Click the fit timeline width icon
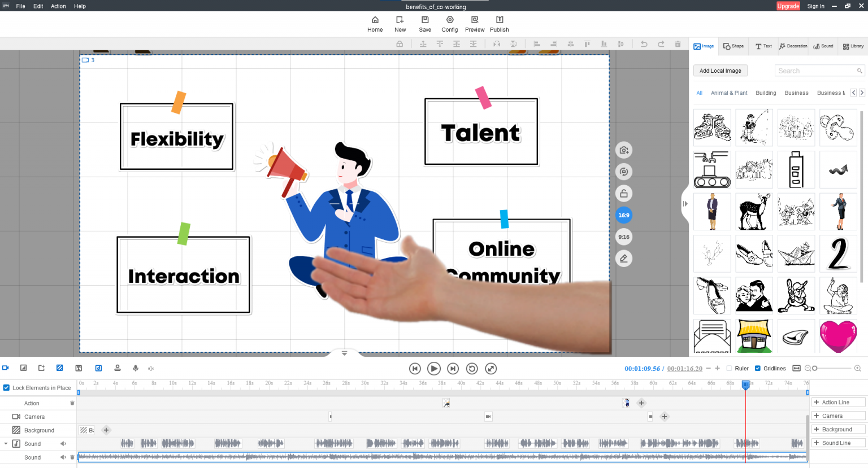 tap(796, 368)
